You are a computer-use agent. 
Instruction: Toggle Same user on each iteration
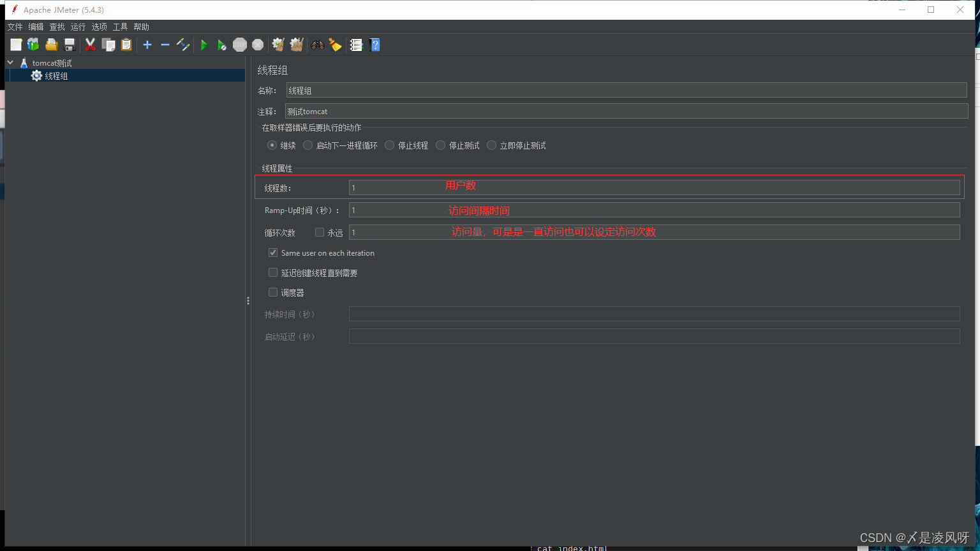point(273,253)
